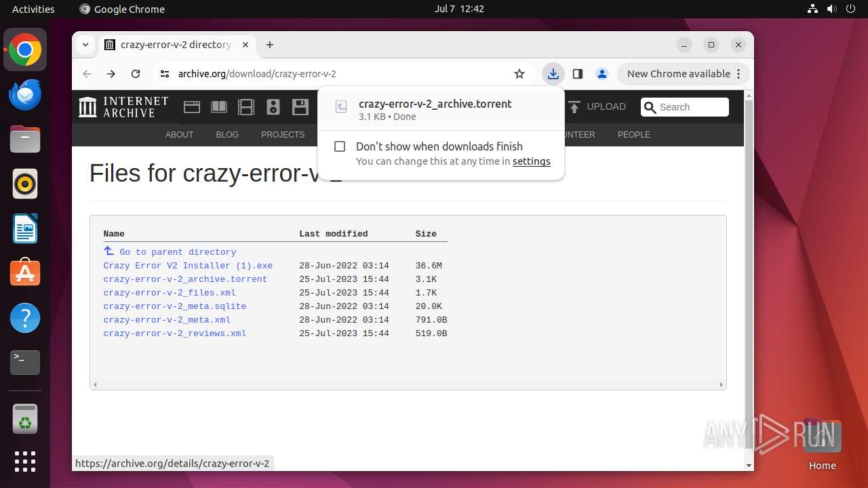Open the Chrome downloads icon
The height and width of the screenshot is (488, 868).
(553, 74)
